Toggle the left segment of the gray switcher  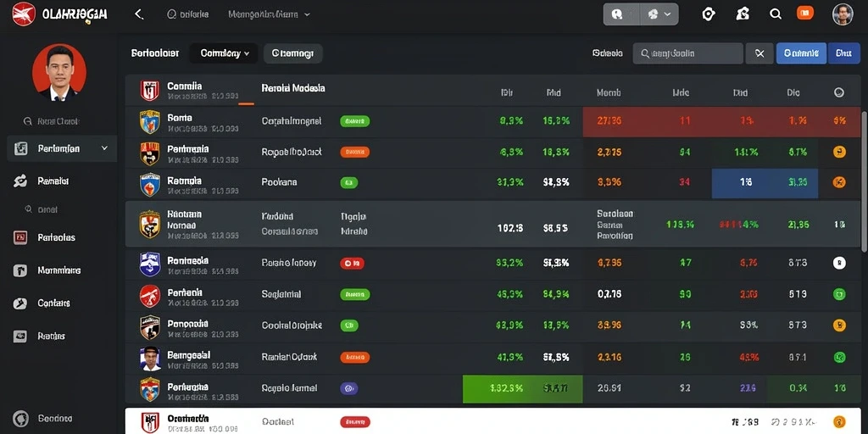[x=621, y=15]
